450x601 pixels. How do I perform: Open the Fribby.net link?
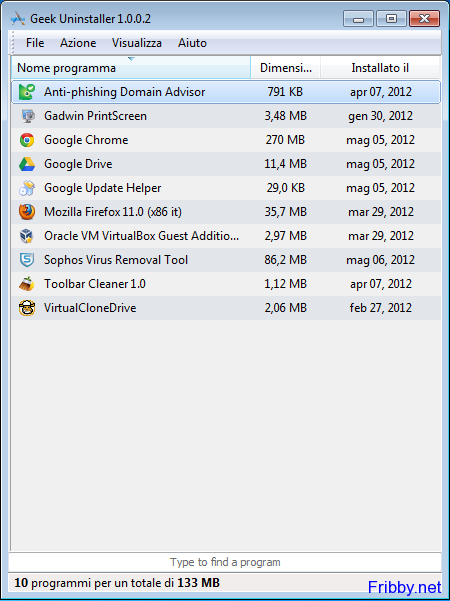coord(404,587)
